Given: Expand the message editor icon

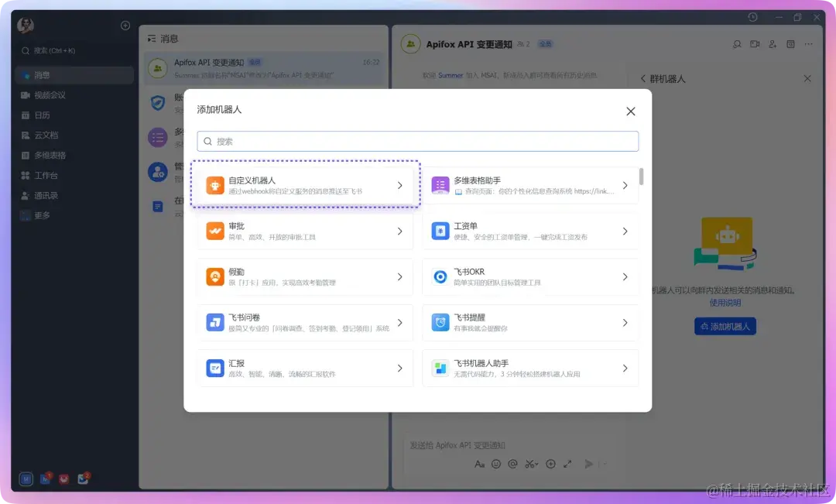Looking at the screenshot, I should tap(568, 464).
